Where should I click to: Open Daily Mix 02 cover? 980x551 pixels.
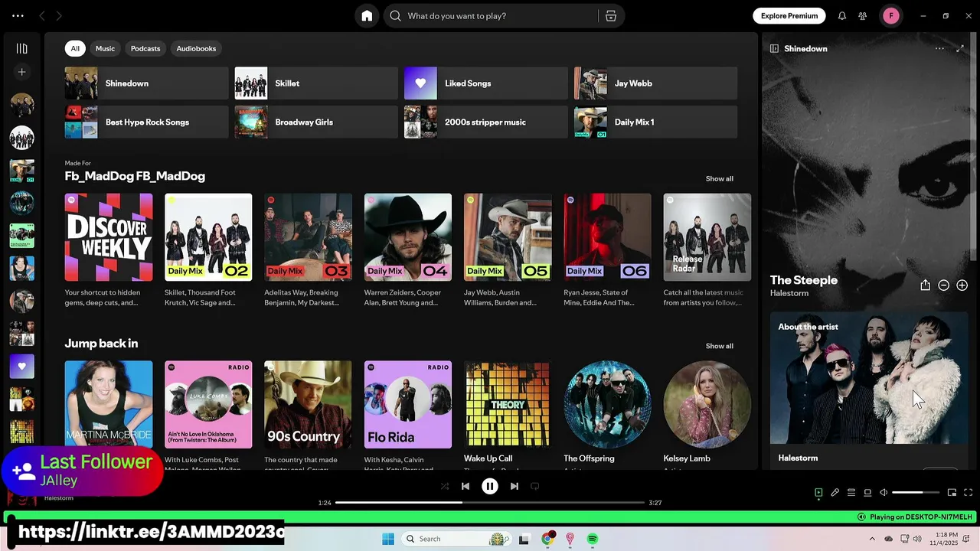pyautogui.click(x=208, y=237)
